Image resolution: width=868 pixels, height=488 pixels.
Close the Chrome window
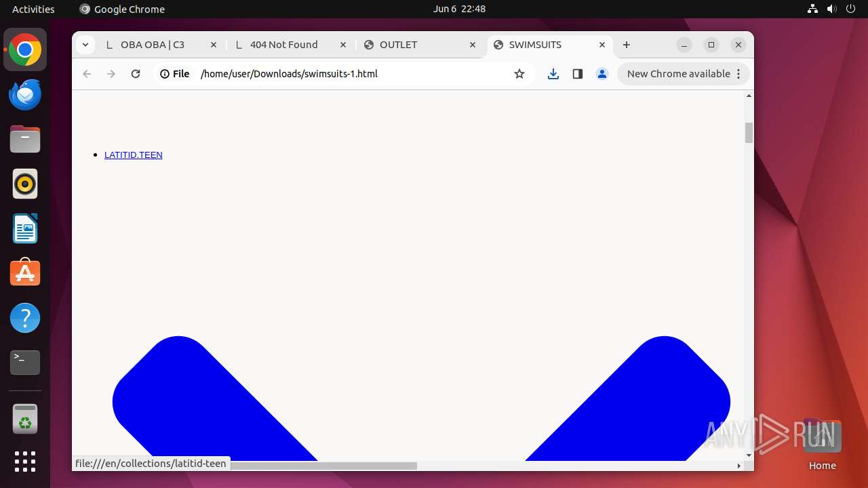point(738,45)
